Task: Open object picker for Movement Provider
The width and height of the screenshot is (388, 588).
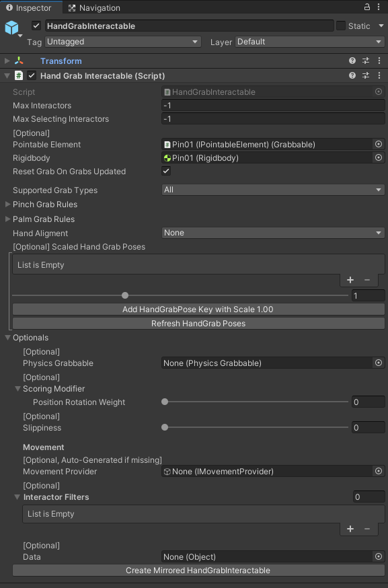Action: (x=379, y=472)
